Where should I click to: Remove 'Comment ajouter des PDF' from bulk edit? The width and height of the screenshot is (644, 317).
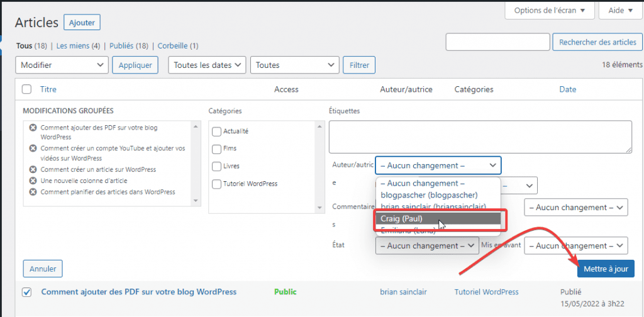coord(33,128)
